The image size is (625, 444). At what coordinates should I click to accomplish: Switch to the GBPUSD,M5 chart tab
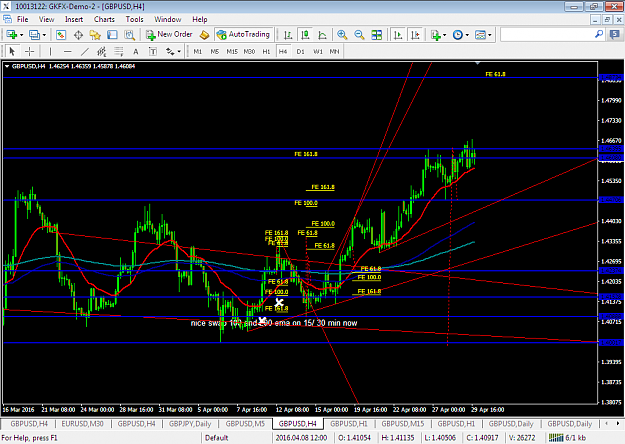[245, 424]
